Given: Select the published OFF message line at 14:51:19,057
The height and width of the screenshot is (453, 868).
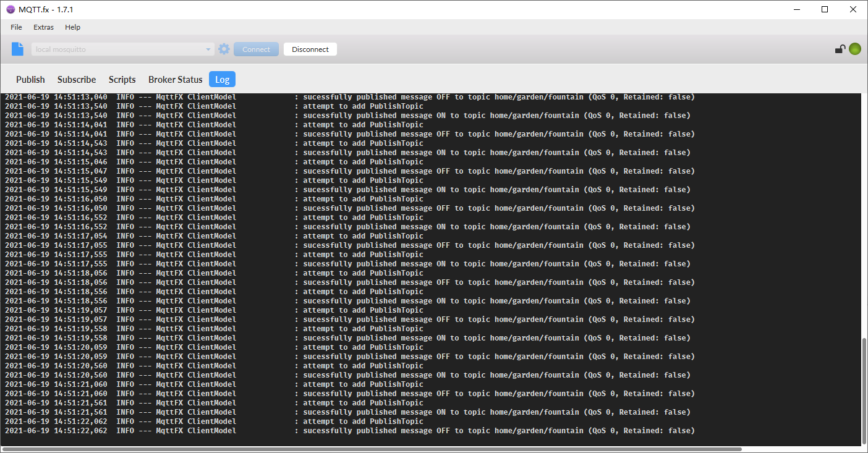Looking at the screenshot, I should tap(350, 320).
